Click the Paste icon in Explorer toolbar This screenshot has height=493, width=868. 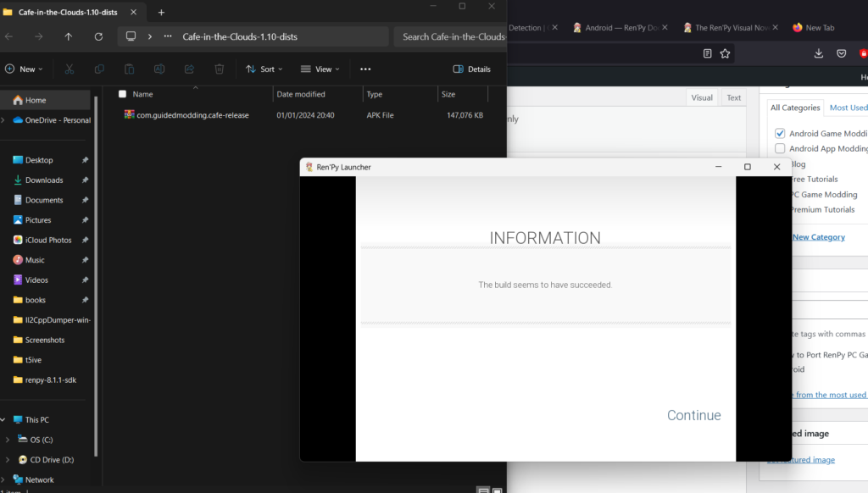click(129, 69)
